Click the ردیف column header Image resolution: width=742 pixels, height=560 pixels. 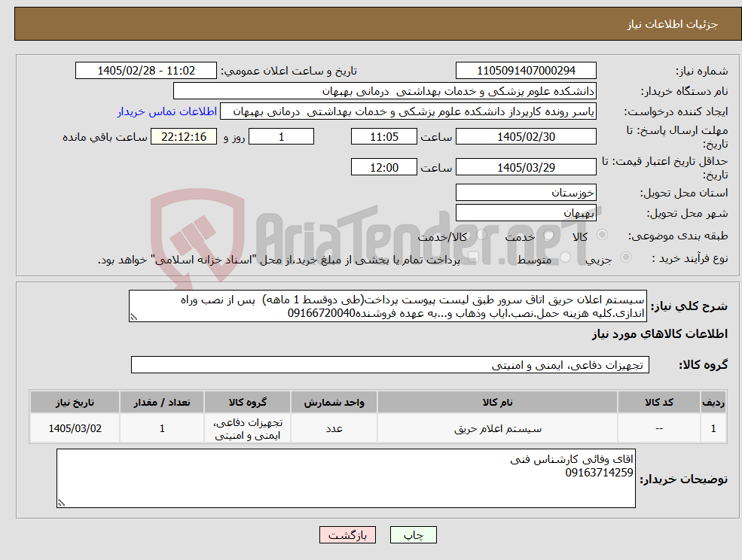[713, 402]
